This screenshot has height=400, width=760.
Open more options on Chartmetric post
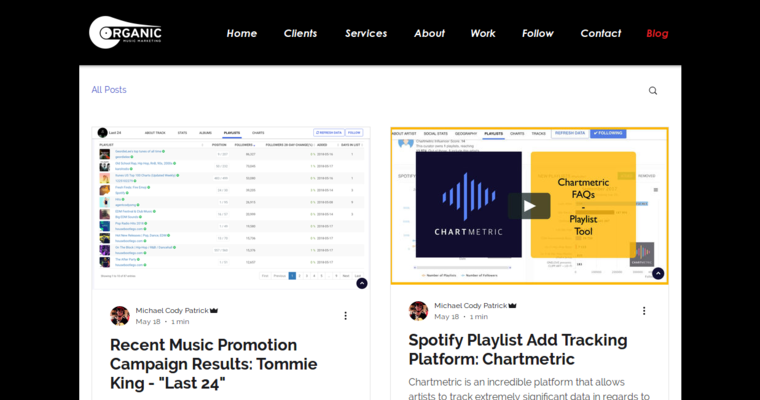[x=644, y=311]
